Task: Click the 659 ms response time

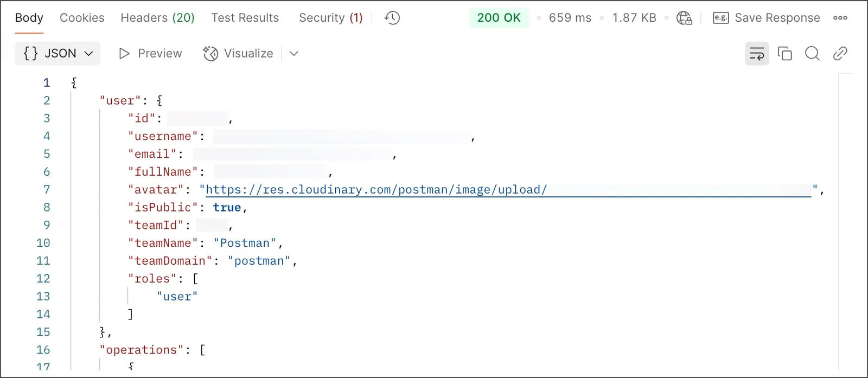Action: point(570,17)
